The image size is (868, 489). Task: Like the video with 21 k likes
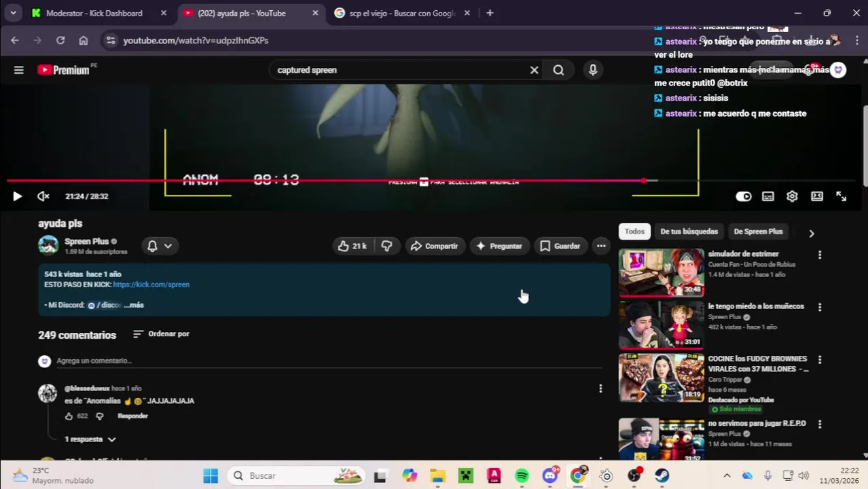pos(352,246)
